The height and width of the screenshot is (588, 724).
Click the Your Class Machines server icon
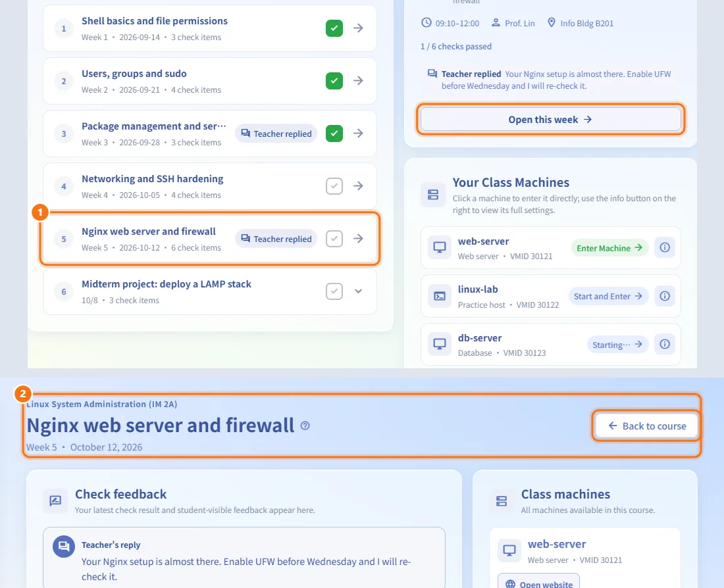[433, 194]
